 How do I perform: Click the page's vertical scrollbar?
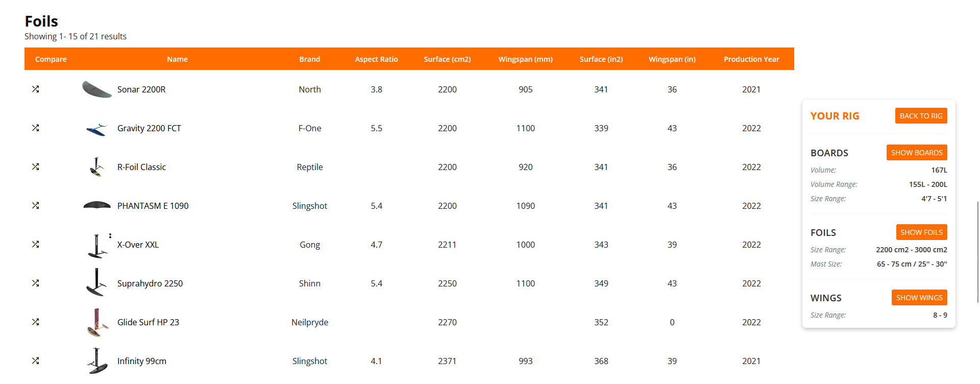click(x=977, y=250)
